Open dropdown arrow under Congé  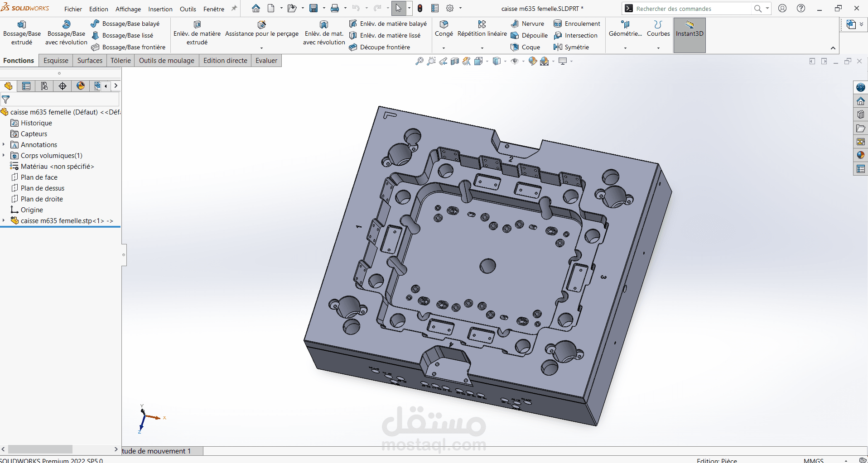444,48
